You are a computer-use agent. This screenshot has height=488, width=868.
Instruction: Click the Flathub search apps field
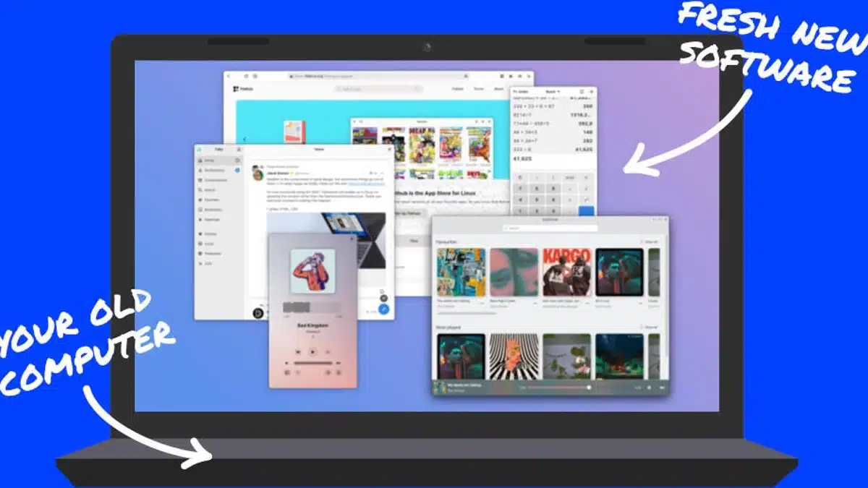coord(379,89)
